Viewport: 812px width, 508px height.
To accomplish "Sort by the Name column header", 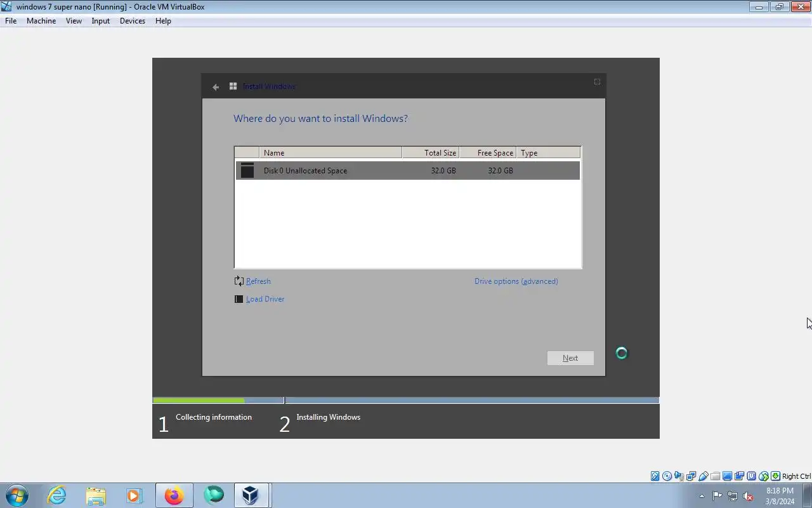I will coord(331,153).
